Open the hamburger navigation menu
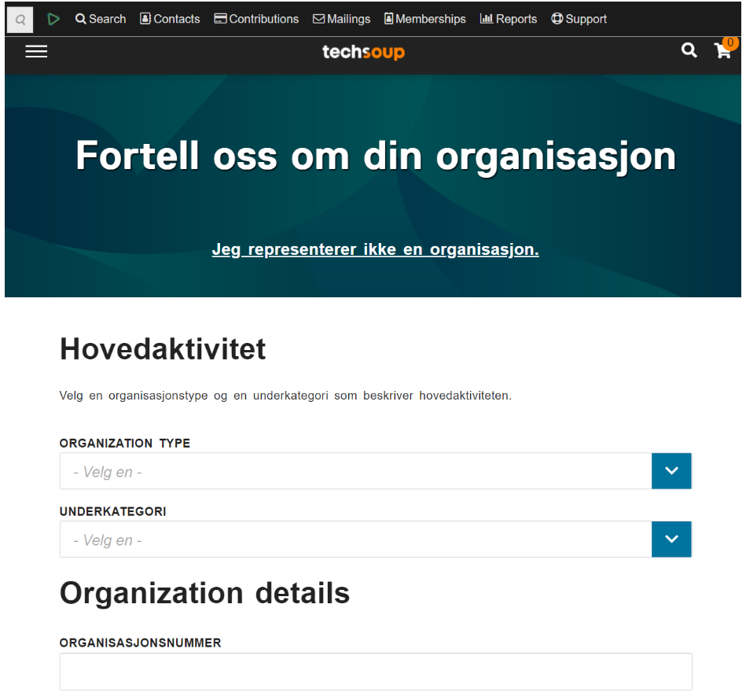This screenshot has height=700, width=746. tap(36, 51)
